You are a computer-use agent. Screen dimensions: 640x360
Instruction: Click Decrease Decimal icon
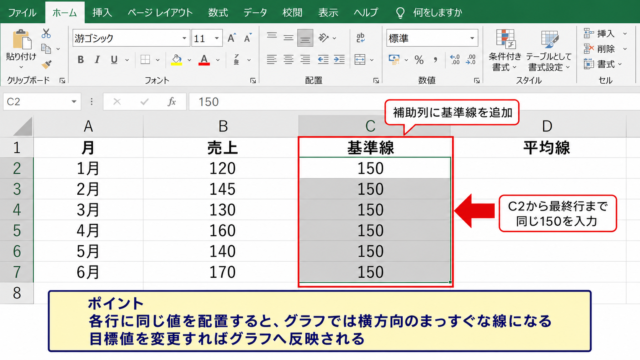(x=471, y=60)
